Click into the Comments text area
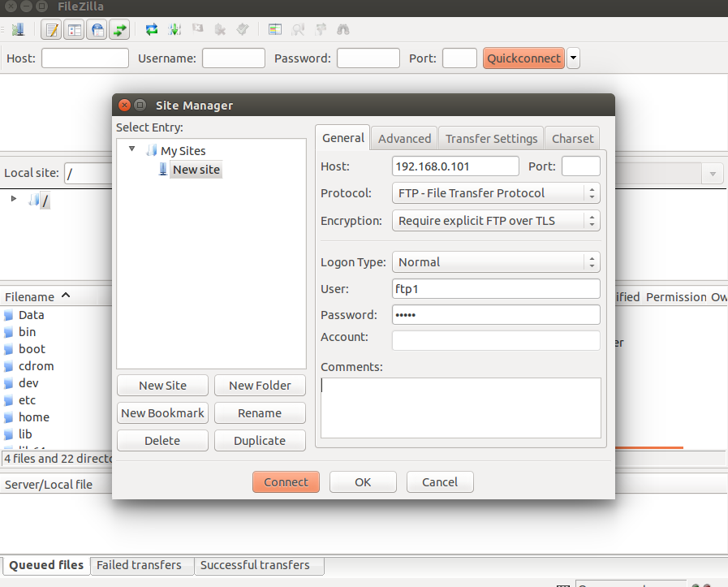Image resolution: width=728 pixels, height=587 pixels. pyautogui.click(x=460, y=408)
